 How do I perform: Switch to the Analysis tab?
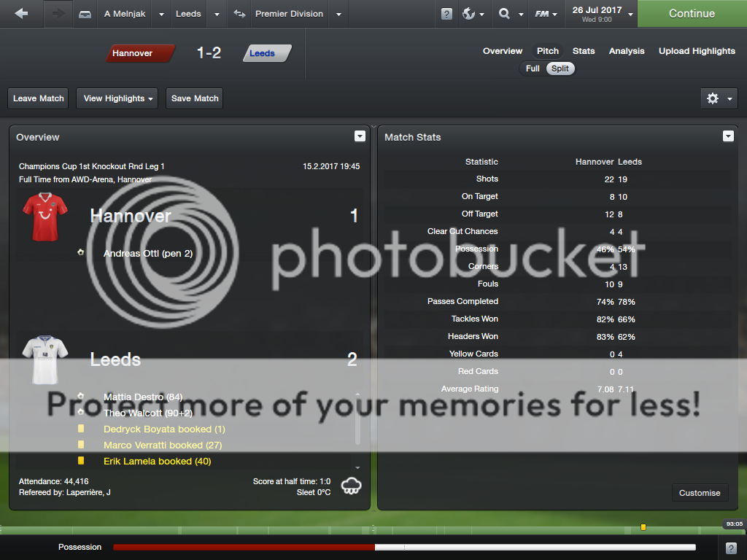[x=627, y=51]
